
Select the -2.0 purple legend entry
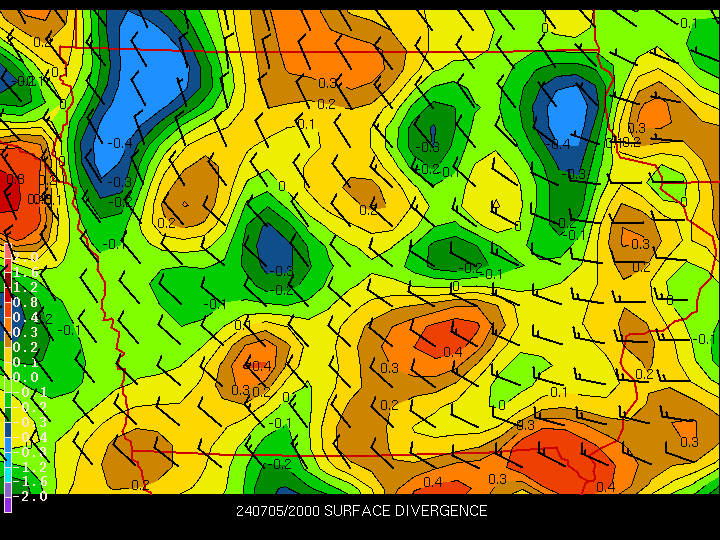coord(30,497)
